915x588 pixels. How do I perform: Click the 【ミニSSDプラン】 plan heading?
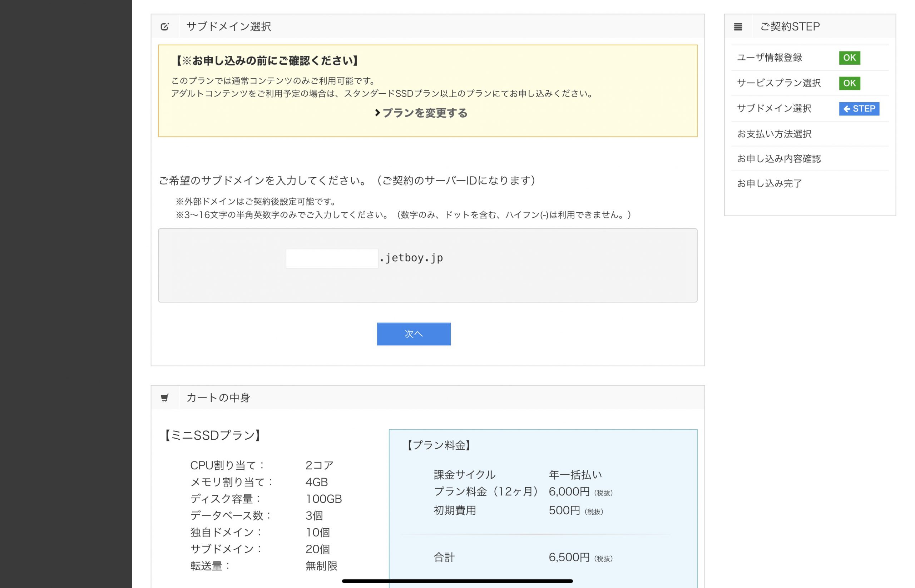click(213, 435)
